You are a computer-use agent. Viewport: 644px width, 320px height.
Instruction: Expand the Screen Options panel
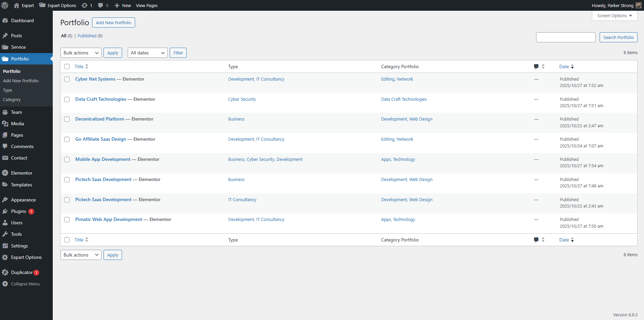click(614, 16)
